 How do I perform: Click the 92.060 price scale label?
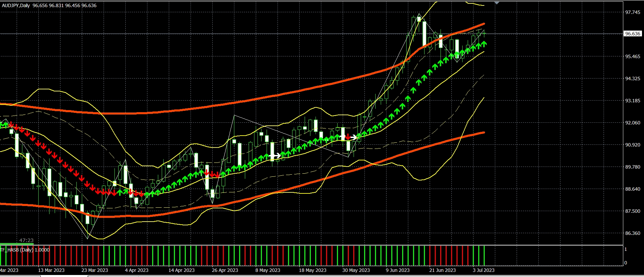pos(633,123)
